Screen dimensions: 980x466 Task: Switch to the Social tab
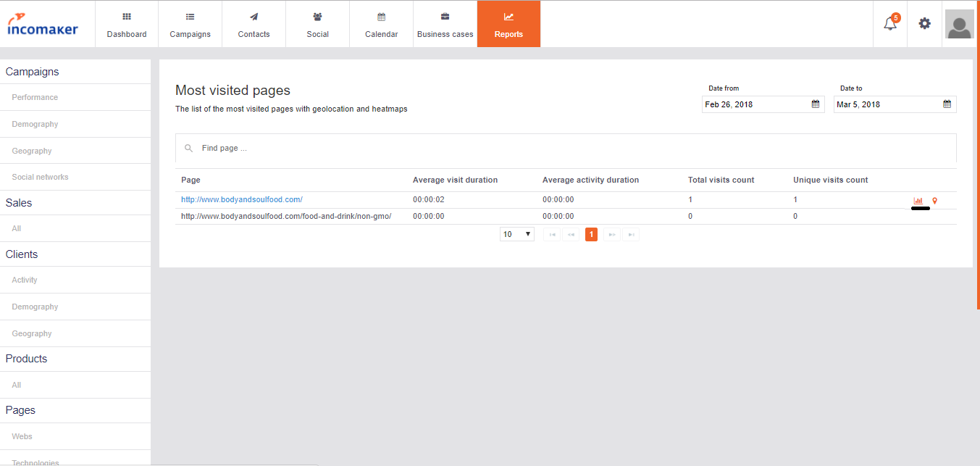[x=317, y=24]
